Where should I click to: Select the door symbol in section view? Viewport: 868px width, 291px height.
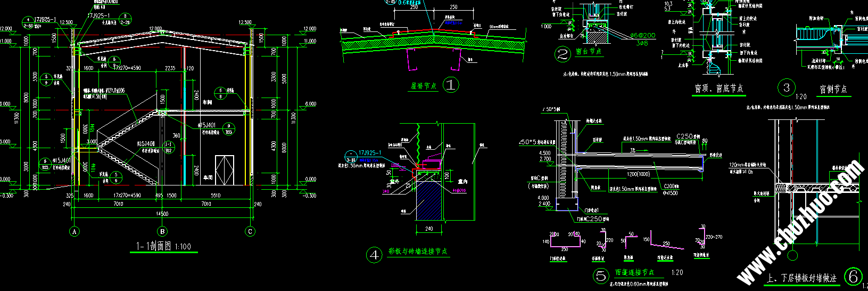click(x=224, y=170)
